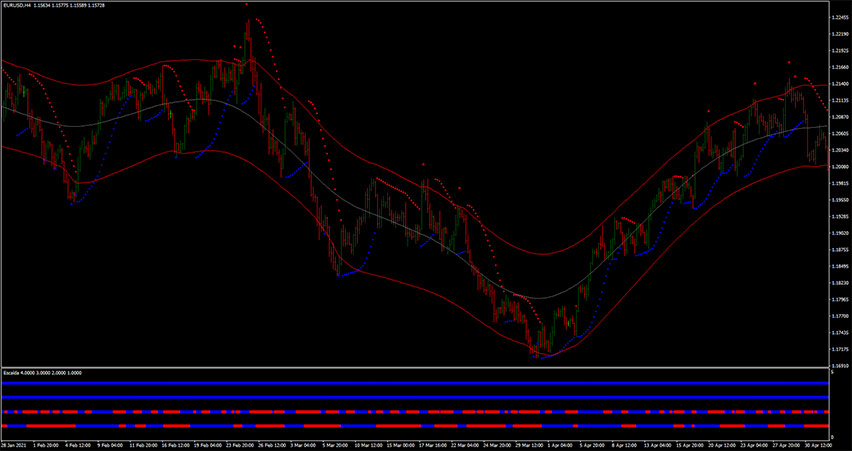
Task: Select the 13 Apr 04:00 time label
Action: [x=657, y=445]
